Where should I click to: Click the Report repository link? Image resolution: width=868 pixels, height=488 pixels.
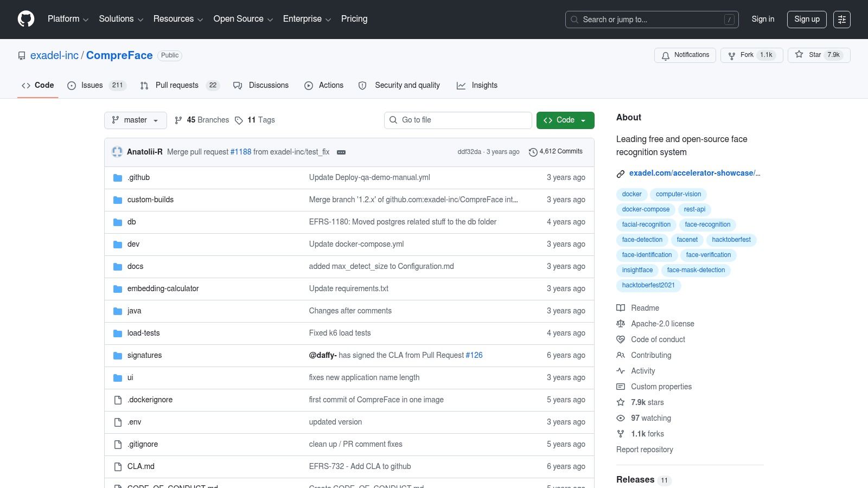click(x=644, y=450)
